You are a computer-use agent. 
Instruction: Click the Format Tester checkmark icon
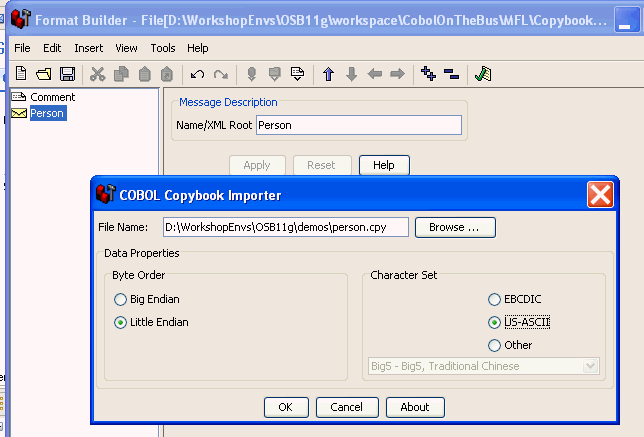click(483, 74)
